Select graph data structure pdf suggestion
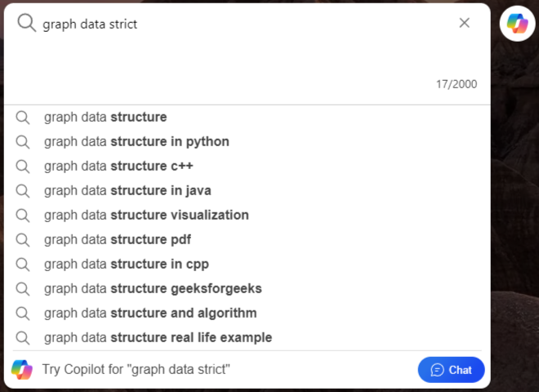 (x=118, y=239)
